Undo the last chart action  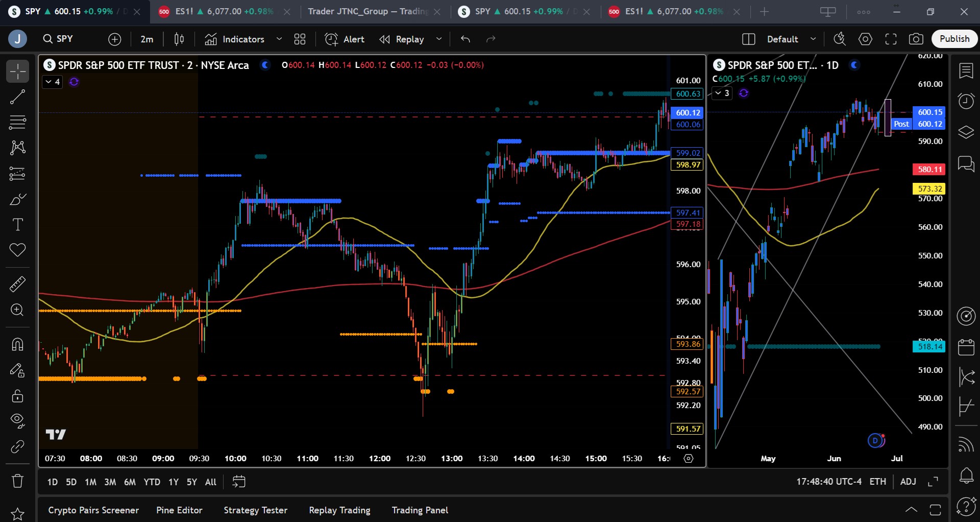465,39
